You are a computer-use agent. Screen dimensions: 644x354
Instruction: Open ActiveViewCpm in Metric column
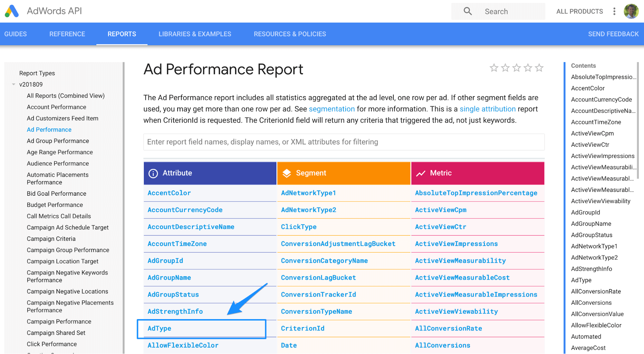point(441,210)
